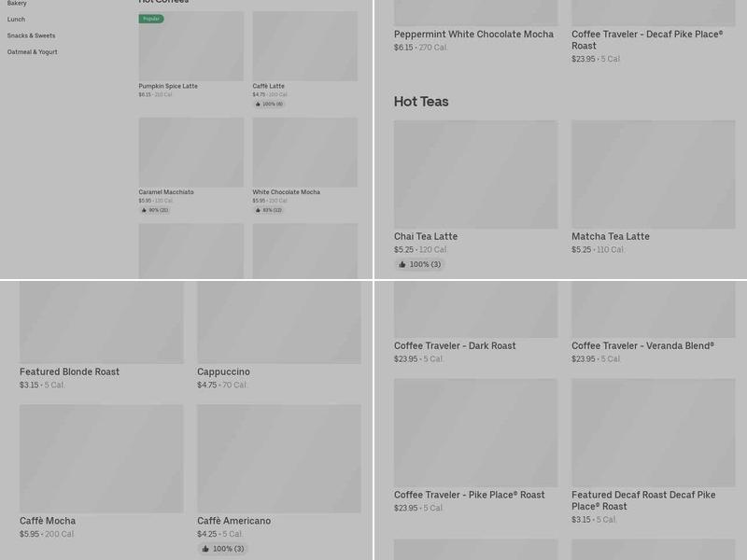The width and height of the screenshot is (747, 560).
Task: Select the Matcha Tea Latte title
Action: tap(611, 237)
